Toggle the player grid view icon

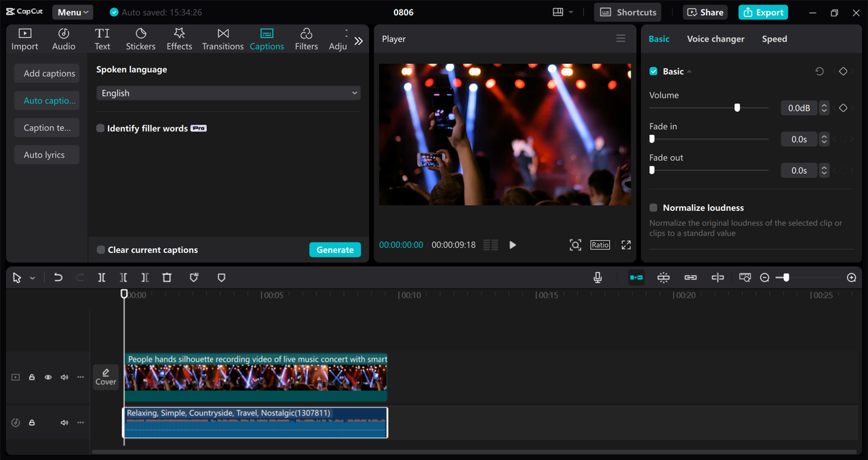[491, 245]
